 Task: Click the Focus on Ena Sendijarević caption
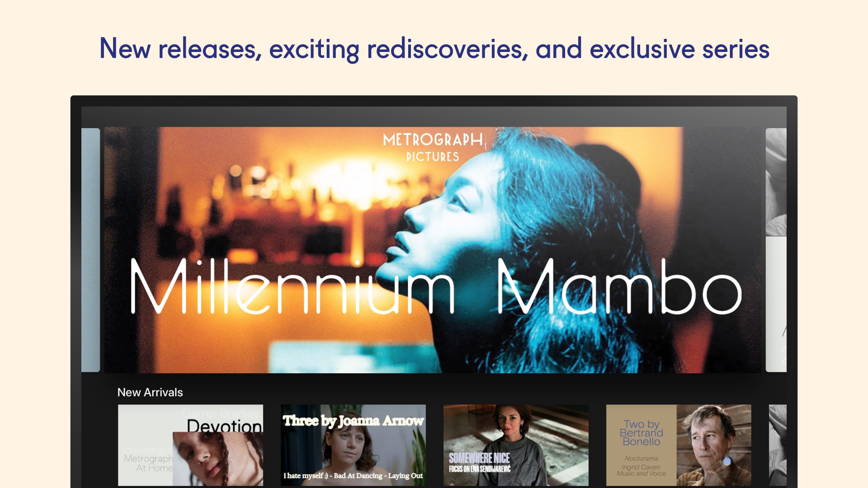pyautogui.click(x=480, y=469)
